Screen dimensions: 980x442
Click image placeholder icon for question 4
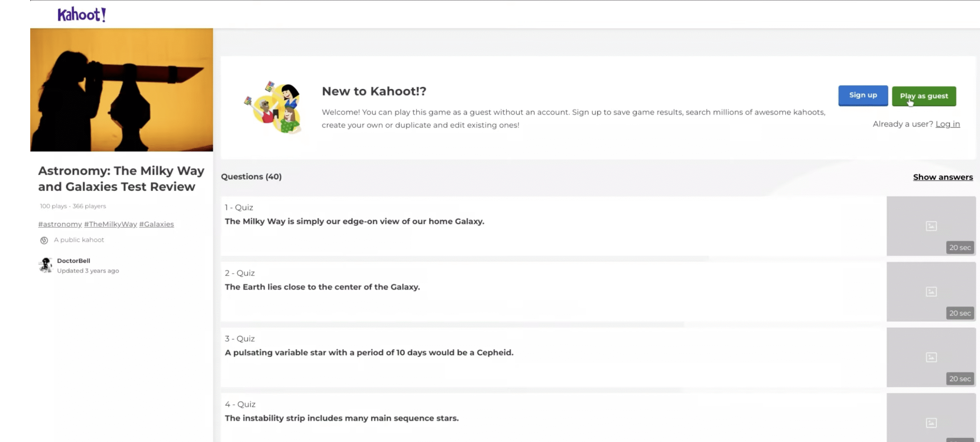pos(931,422)
